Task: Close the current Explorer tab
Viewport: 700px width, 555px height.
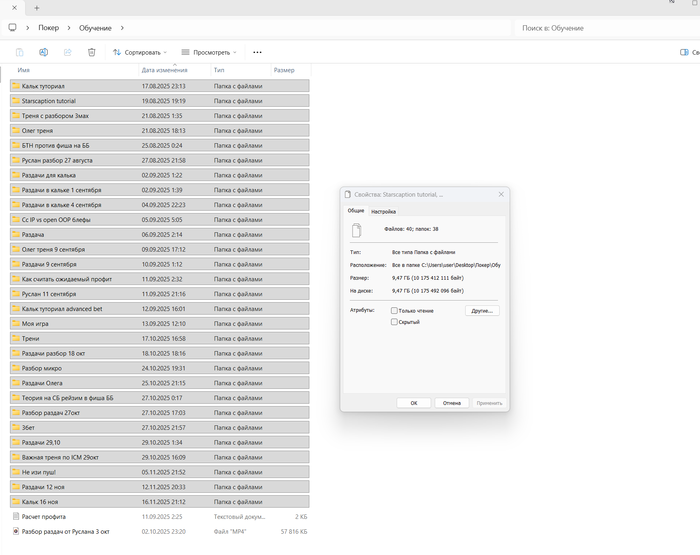Action: pyautogui.click(x=14, y=8)
